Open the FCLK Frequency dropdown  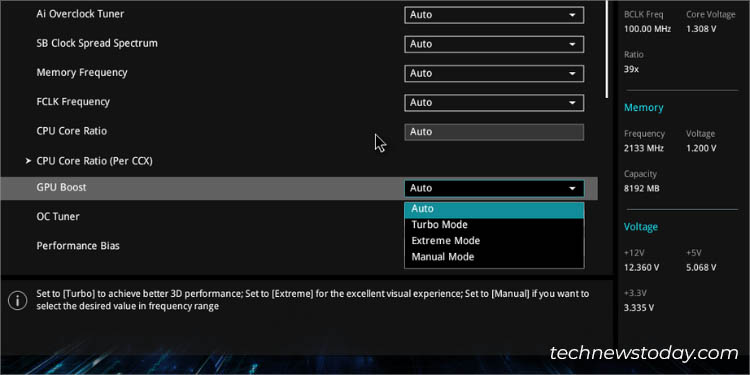click(494, 103)
